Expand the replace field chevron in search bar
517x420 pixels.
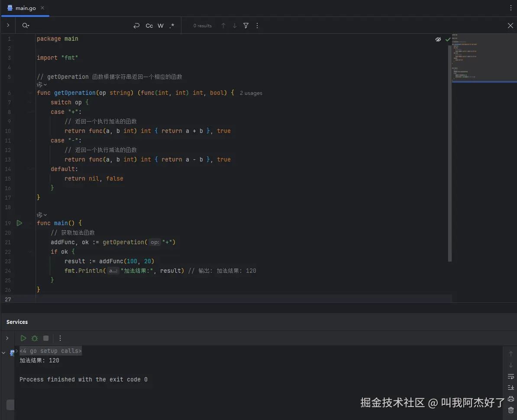point(8,26)
